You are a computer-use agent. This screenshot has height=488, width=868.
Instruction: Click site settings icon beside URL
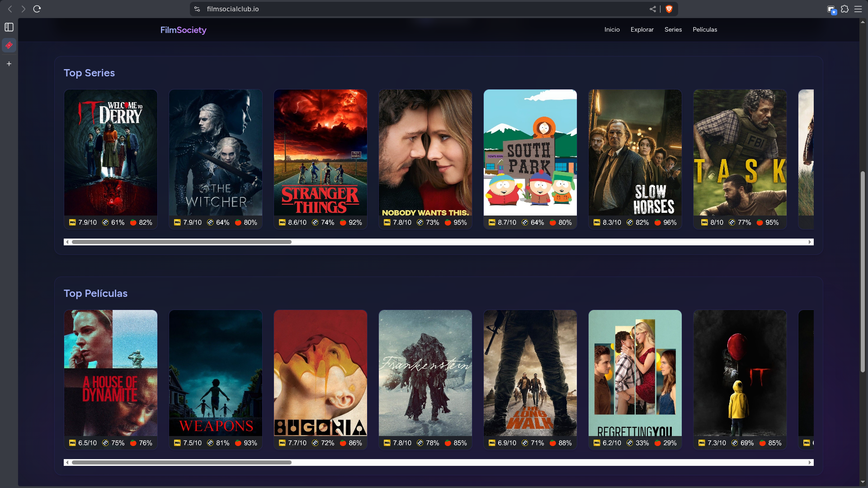[197, 9]
